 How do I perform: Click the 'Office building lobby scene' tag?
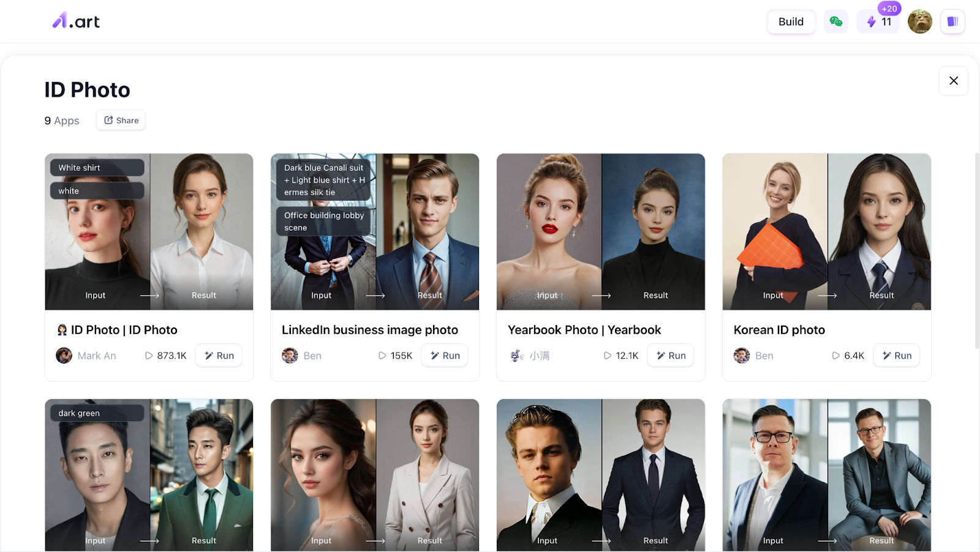324,222
